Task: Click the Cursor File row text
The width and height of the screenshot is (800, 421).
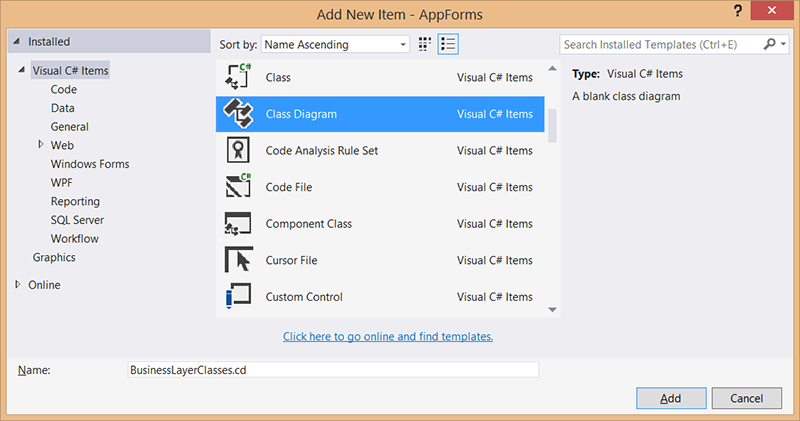Action: pos(291,260)
